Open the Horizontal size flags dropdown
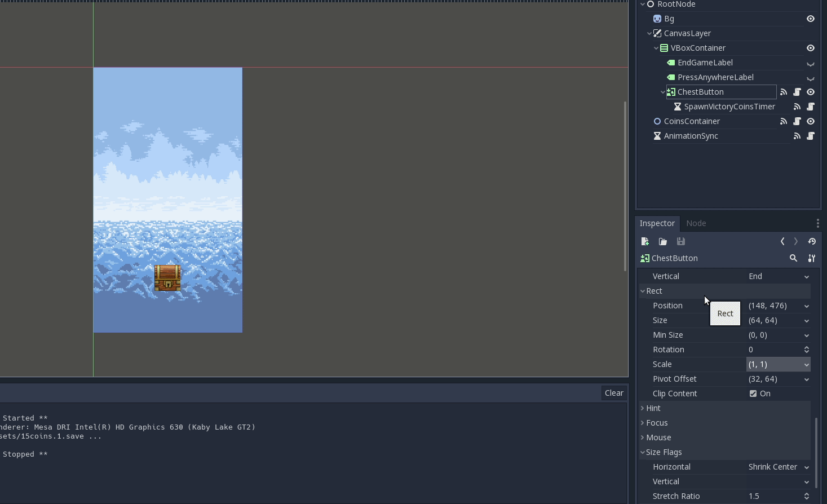 [x=806, y=467]
